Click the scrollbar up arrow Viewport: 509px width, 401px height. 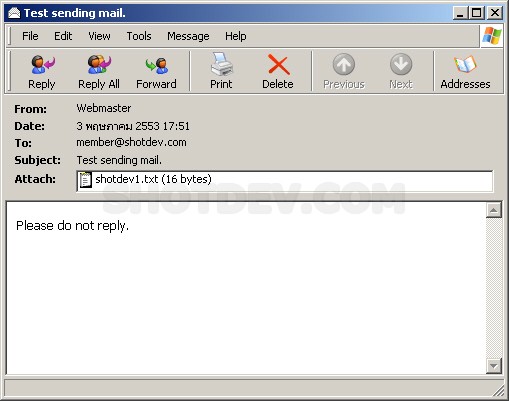pyautogui.click(x=494, y=210)
